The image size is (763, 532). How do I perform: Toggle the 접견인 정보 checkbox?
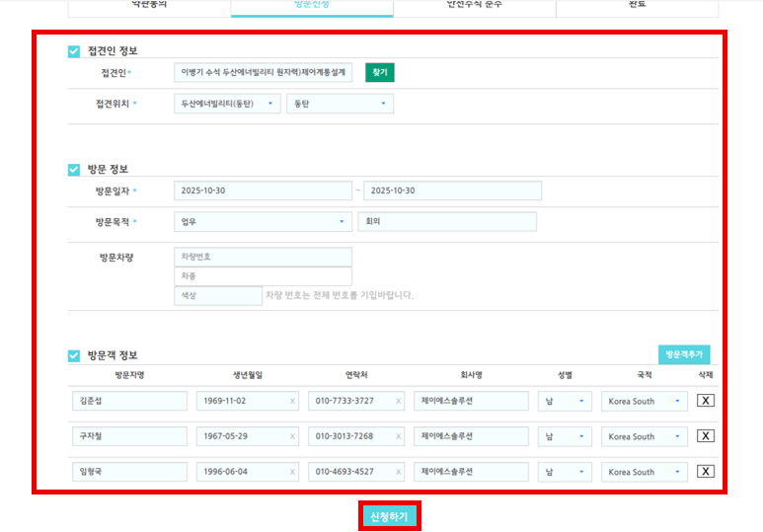[x=74, y=50]
